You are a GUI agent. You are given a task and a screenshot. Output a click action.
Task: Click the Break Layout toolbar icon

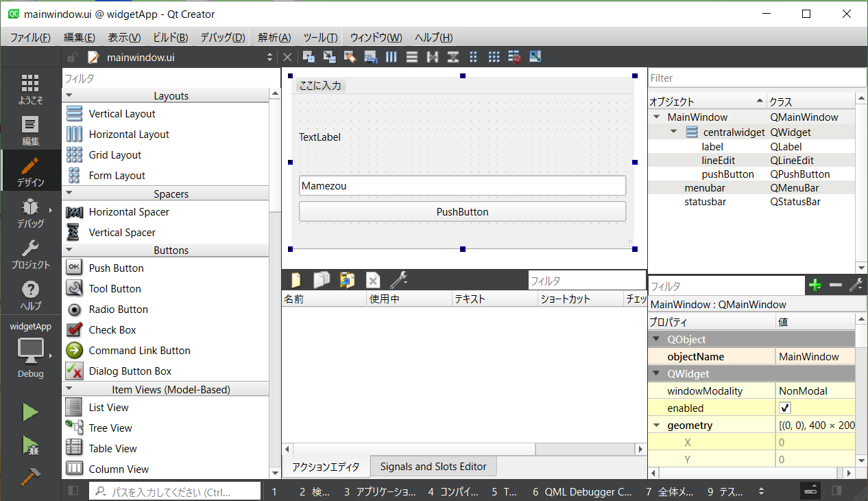point(514,58)
